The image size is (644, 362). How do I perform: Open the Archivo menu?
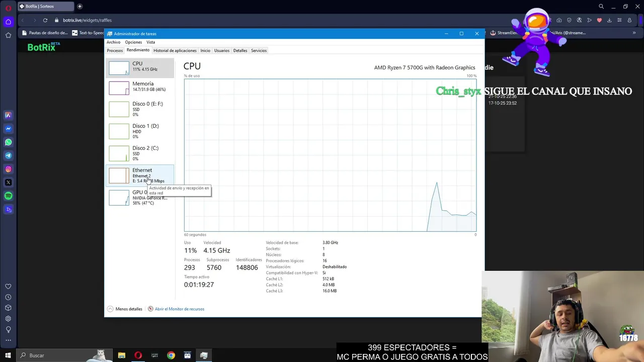pyautogui.click(x=113, y=42)
